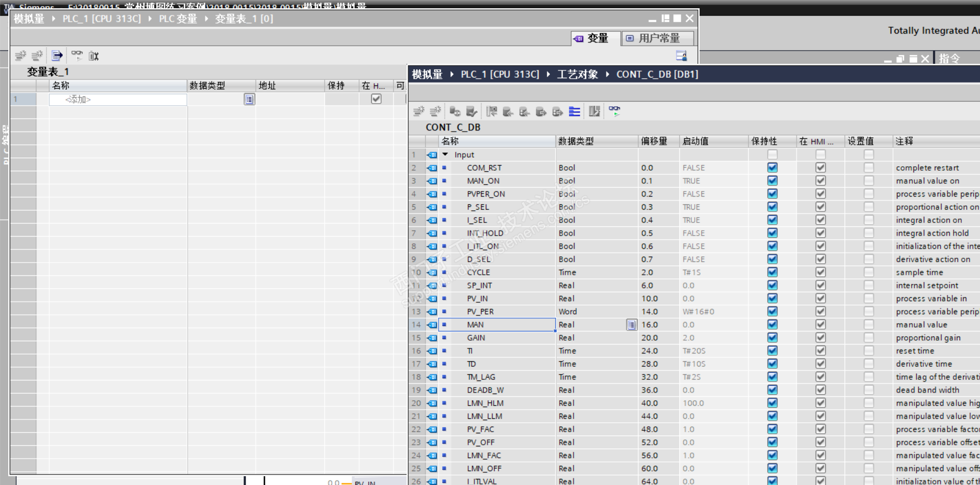The width and height of the screenshot is (980, 485).
Task: Switch to the 变量 tab
Action: [x=595, y=38]
